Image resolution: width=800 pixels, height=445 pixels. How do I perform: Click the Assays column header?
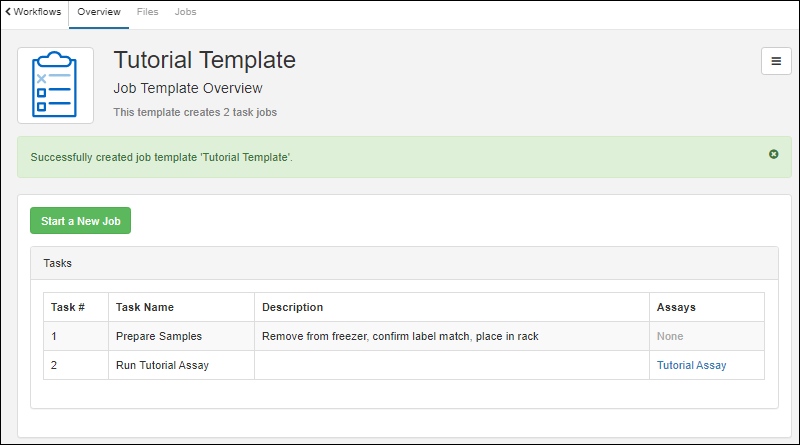[x=676, y=307]
